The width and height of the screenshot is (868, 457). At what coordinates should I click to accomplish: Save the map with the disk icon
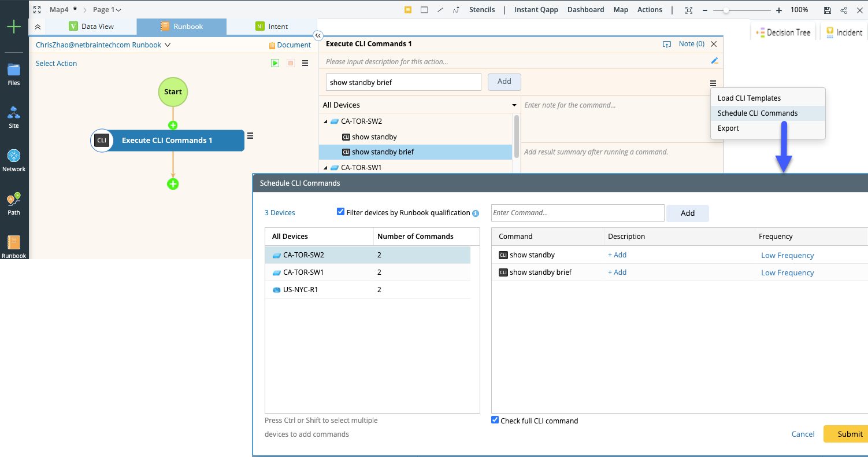tap(828, 10)
